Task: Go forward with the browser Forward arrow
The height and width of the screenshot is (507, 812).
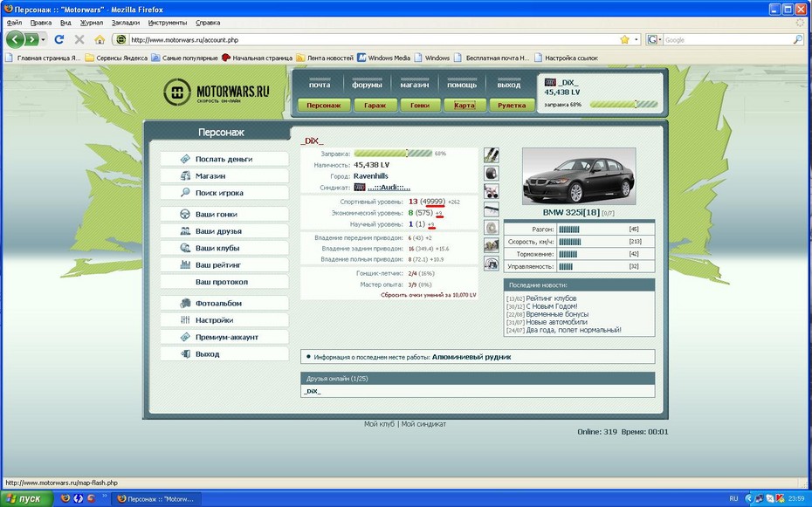Action: tap(31, 39)
